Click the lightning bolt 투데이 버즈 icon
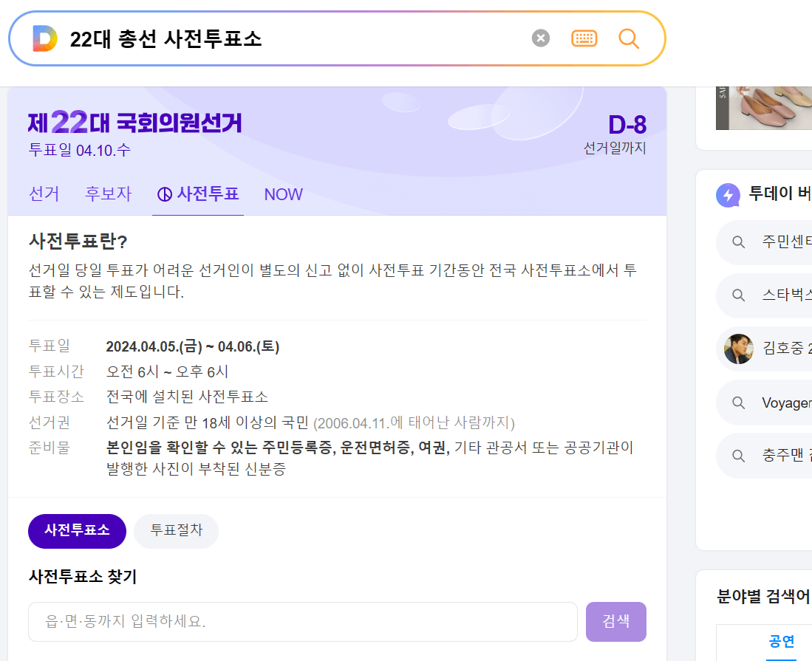The image size is (812, 661). coord(728,194)
